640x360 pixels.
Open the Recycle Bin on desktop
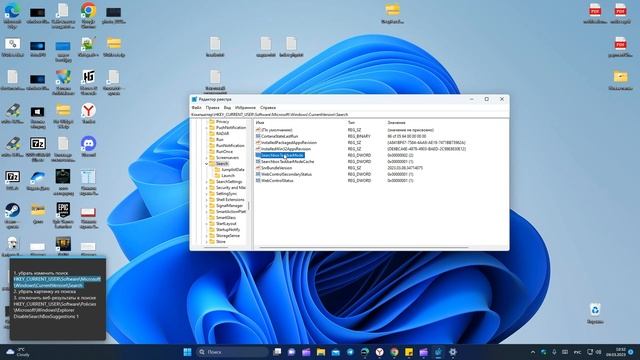[x=595, y=313]
